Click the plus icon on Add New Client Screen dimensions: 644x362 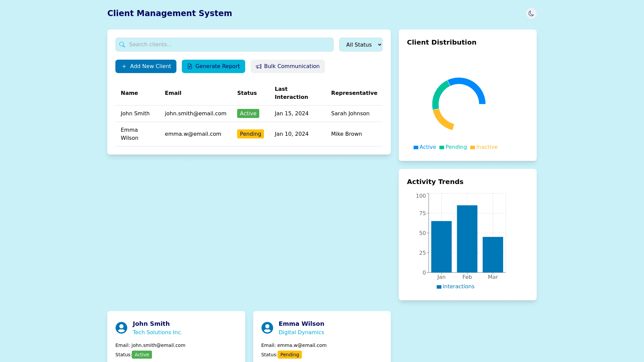(124, 66)
